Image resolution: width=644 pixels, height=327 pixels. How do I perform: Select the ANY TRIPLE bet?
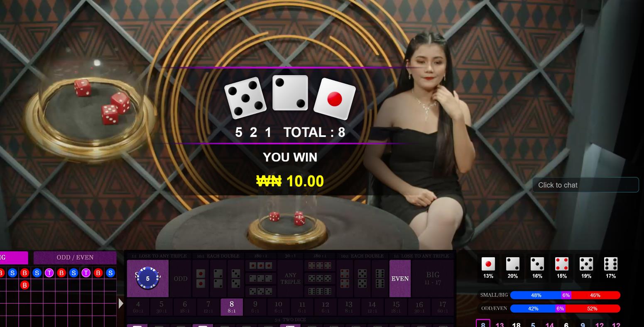coord(290,278)
